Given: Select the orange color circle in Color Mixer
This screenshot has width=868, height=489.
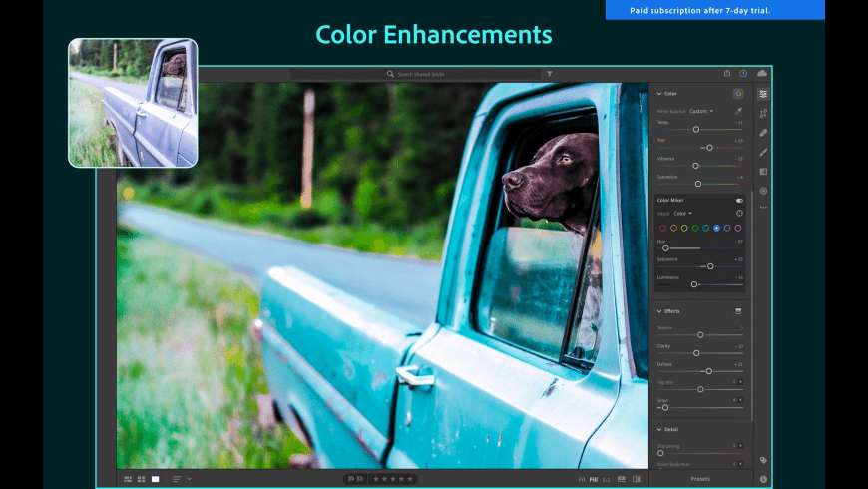Looking at the screenshot, I should (673, 228).
